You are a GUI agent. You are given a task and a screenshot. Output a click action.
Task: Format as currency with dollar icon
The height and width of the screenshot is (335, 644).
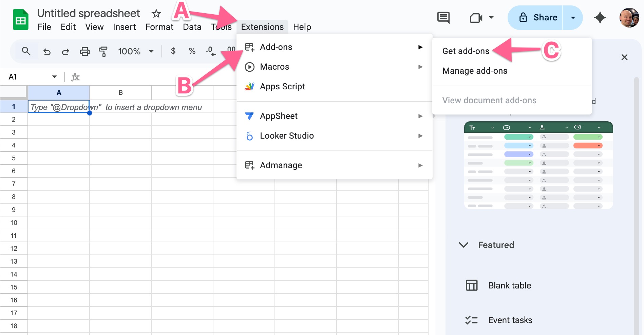[x=173, y=51]
